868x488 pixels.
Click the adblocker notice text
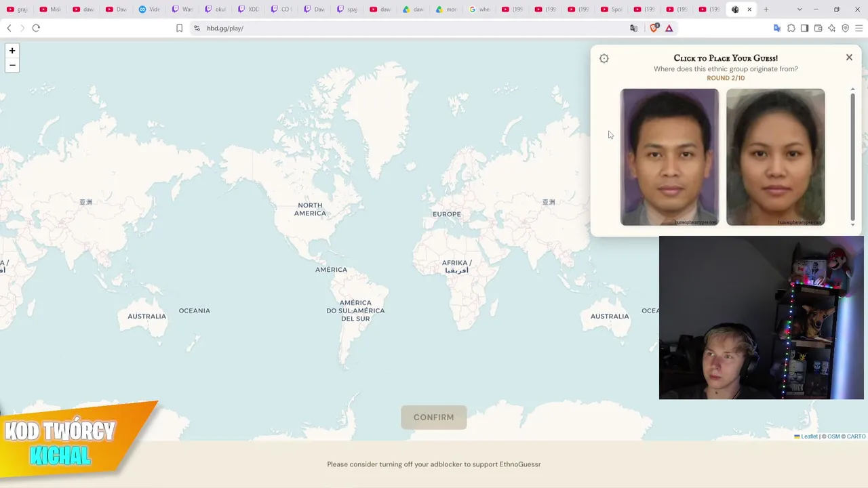click(x=434, y=464)
